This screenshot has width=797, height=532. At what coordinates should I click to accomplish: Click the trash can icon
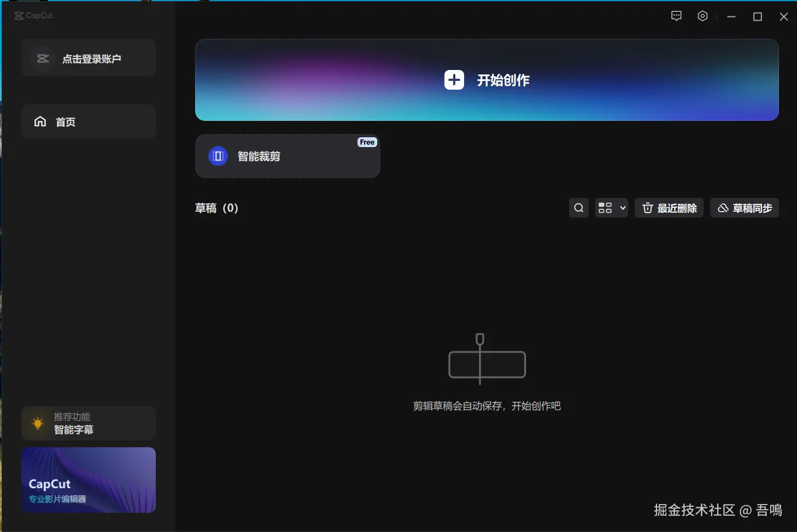[648, 208]
